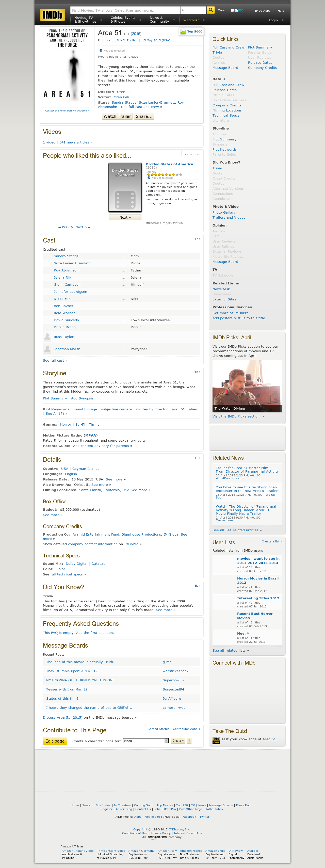Click the IMDb Quiz badge icon
Screen dimensions: 325x868
click(216, 740)
